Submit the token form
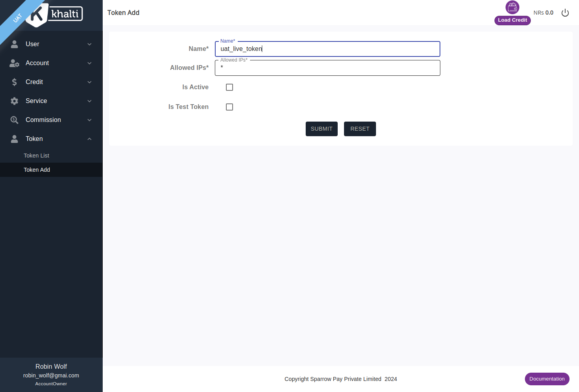 tap(321, 129)
